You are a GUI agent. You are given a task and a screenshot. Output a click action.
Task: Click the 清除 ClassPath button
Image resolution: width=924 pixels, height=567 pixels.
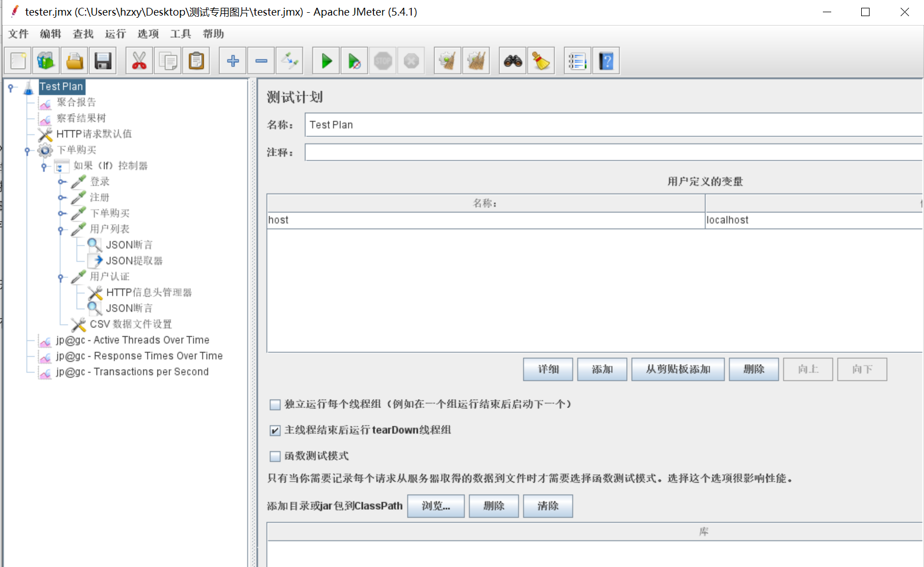coord(548,506)
